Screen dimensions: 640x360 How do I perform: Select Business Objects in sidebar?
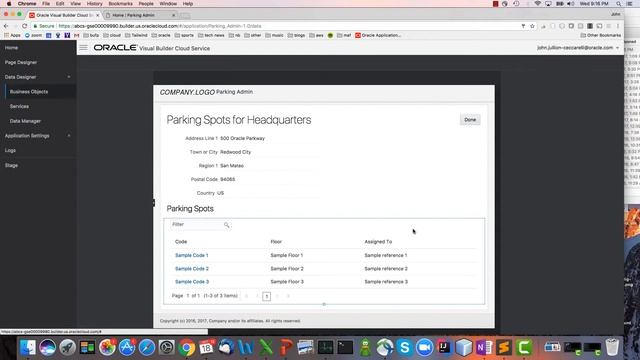pyautogui.click(x=29, y=92)
